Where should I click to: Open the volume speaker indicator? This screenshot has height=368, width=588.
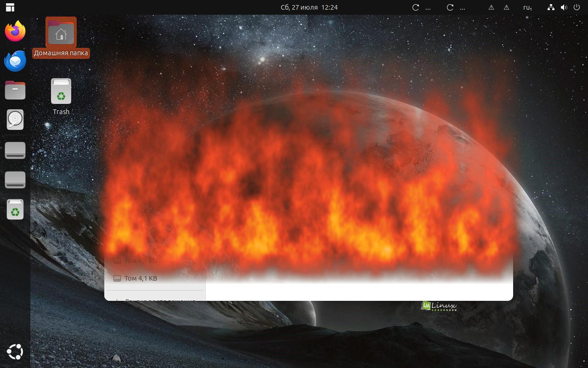point(564,7)
